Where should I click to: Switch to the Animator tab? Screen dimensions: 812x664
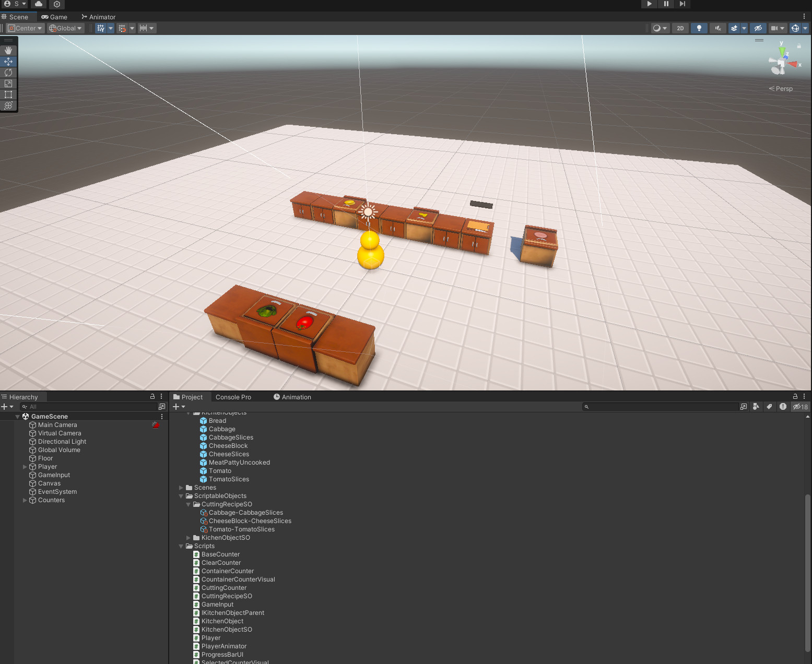pos(99,17)
